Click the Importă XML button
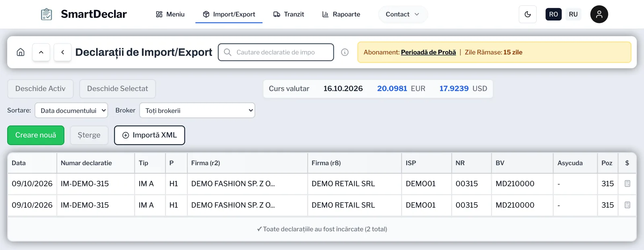The image size is (644, 250). click(x=149, y=135)
